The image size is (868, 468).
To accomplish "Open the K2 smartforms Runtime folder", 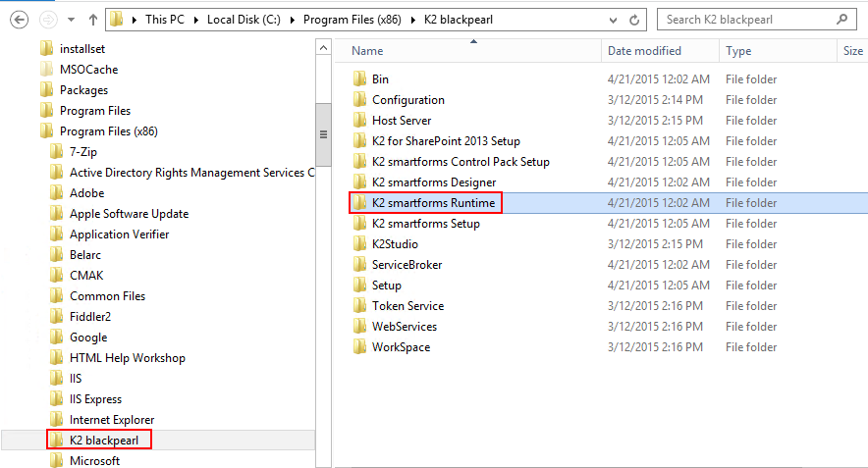I will pyautogui.click(x=433, y=203).
